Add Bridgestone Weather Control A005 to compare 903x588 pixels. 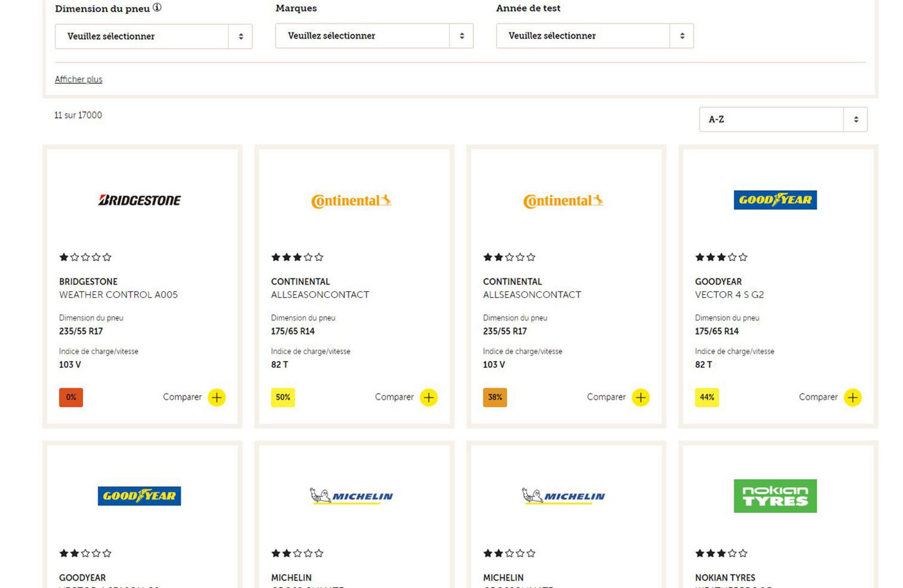click(x=217, y=397)
